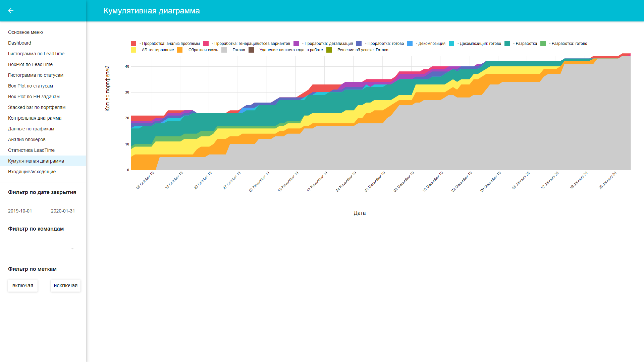Select 'Контрольная диаграмма' in the sidebar
644x362 pixels.
pyautogui.click(x=35, y=118)
